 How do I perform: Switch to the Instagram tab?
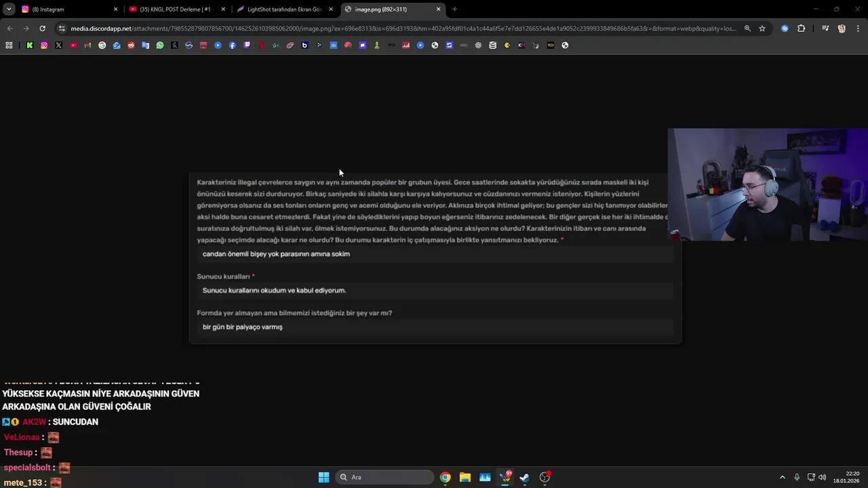tap(69, 9)
